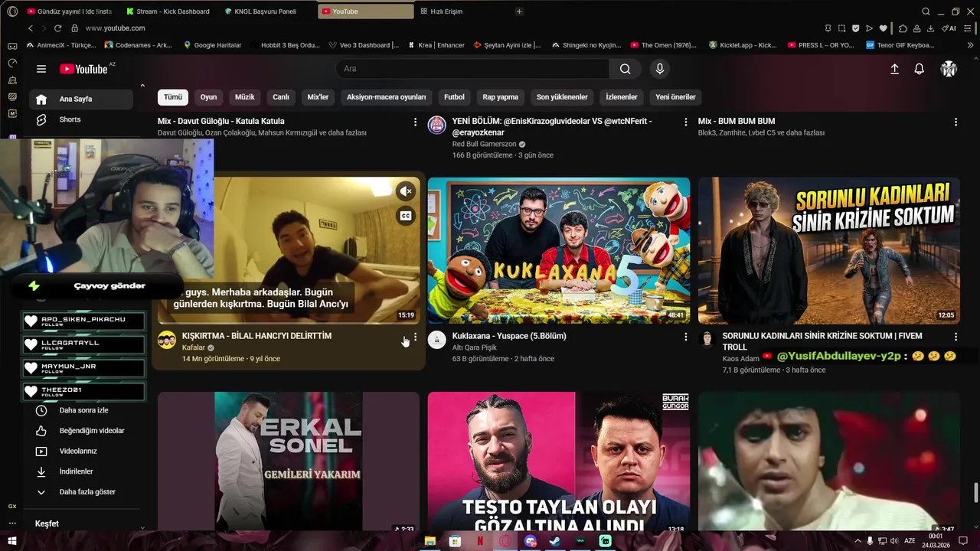Open Steam from the taskbar
The image size is (980, 551).
[x=555, y=541]
